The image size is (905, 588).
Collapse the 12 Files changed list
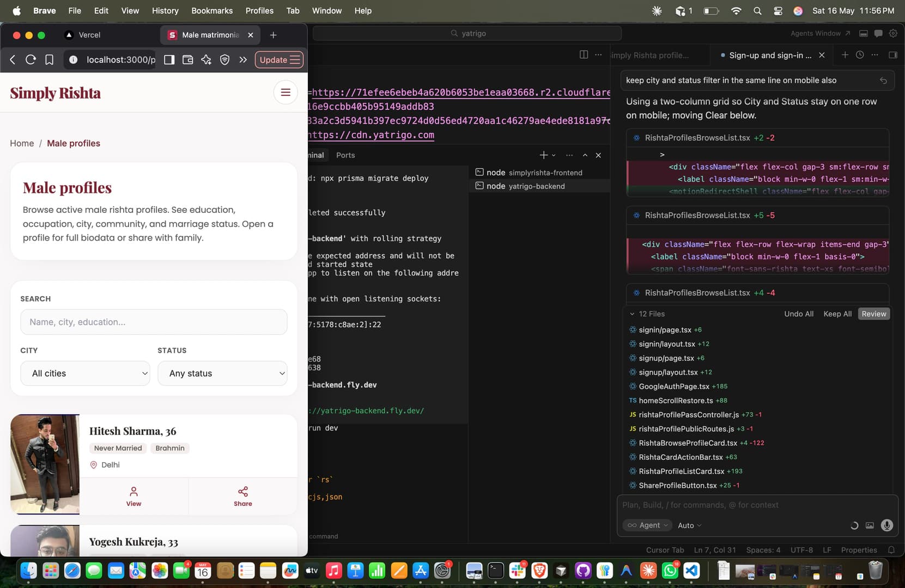tap(632, 314)
